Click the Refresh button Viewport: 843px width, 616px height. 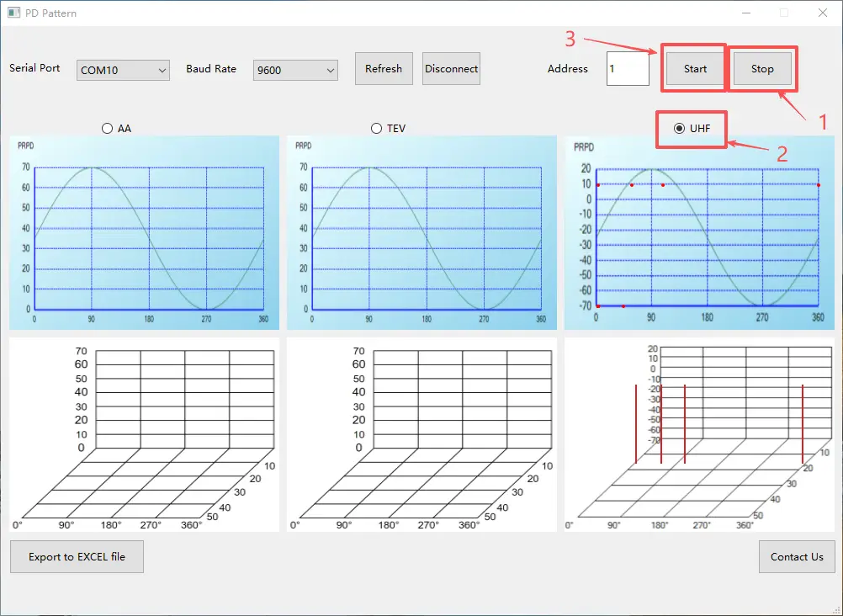click(384, 68)
